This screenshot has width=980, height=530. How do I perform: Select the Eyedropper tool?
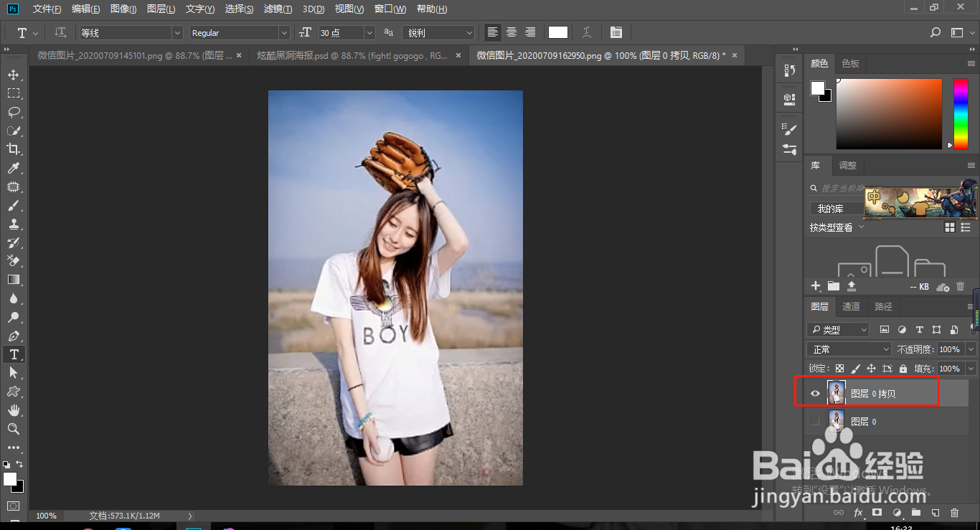tap(14, 168)
